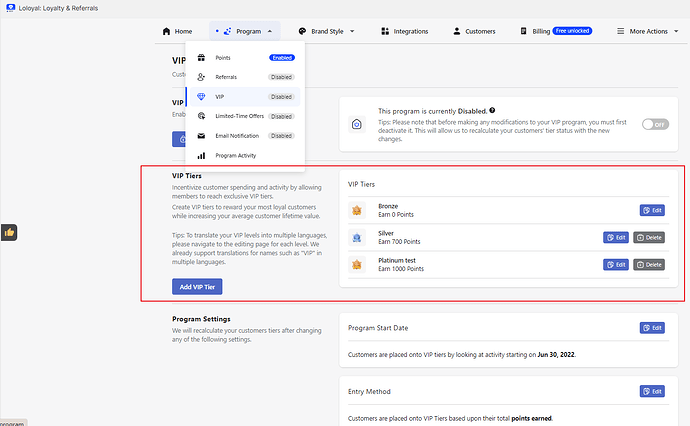Select Referrals in the Program menu
The height and width of the screenshot is (426, 690).
click(x=245, y=77)
